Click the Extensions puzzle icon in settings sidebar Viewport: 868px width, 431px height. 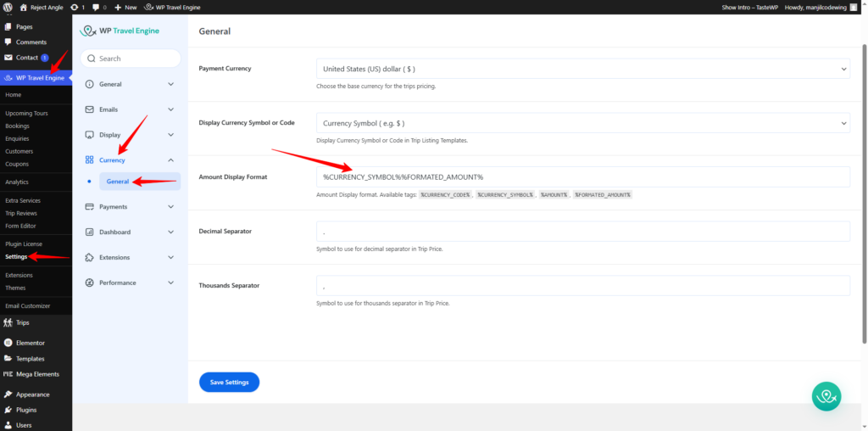click(x=90, y=258)
